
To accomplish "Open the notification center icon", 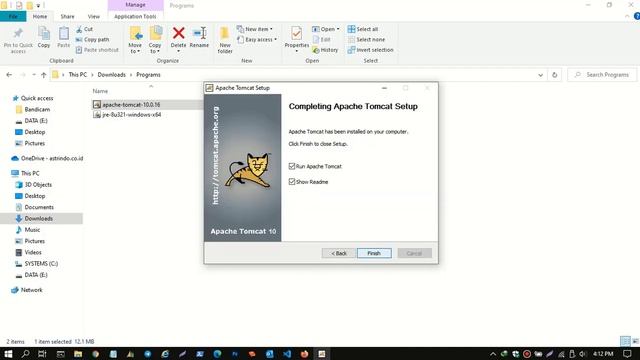I will click(627, 354).
